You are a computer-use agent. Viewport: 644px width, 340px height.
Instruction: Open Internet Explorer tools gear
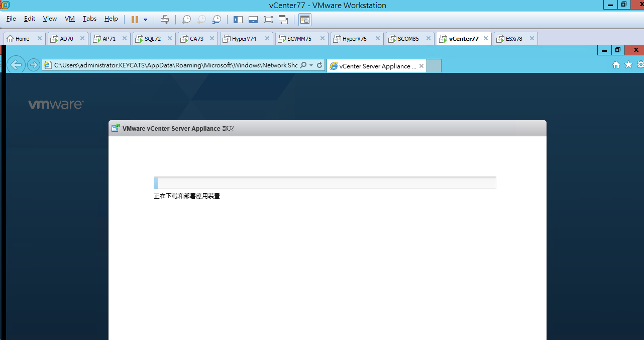tap(640, 65)
